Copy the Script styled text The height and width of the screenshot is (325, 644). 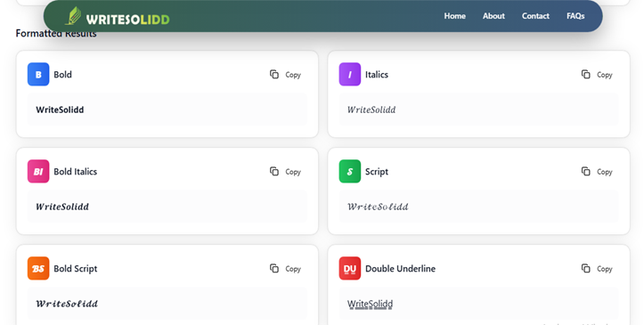[x=597, y=172]
